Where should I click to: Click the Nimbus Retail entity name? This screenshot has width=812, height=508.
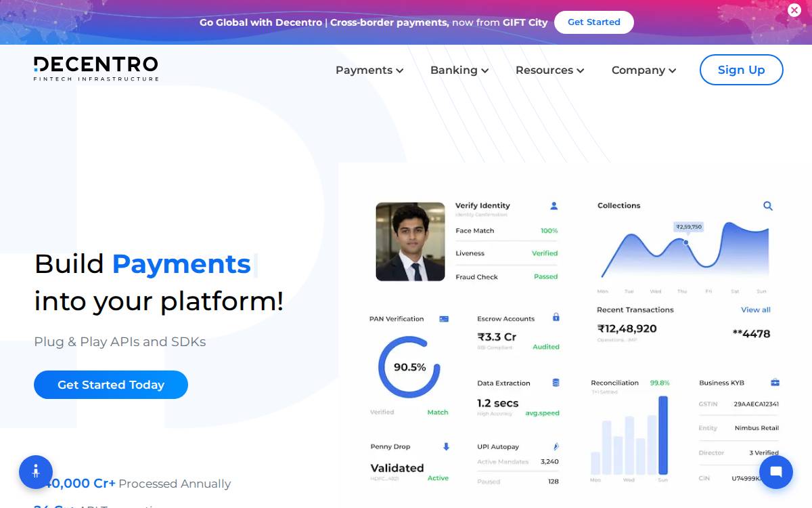757,428
